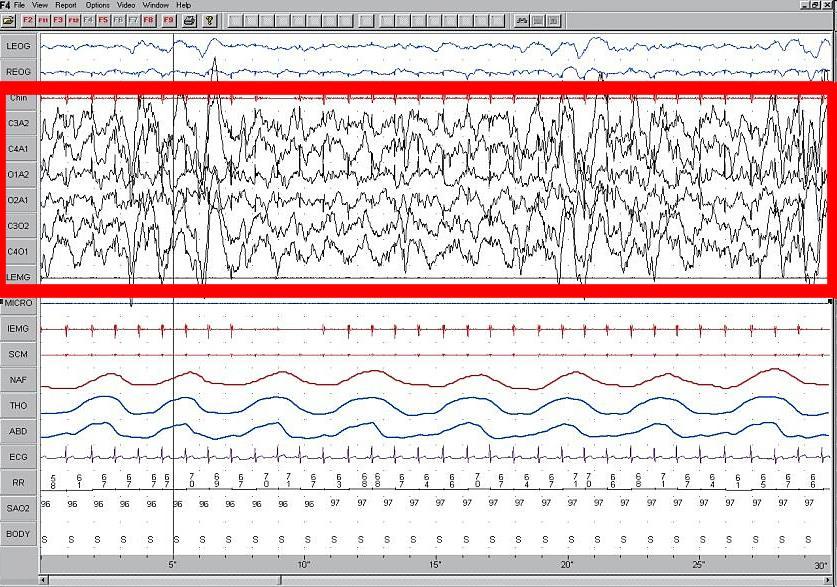Select the BODY position channel label
837x587 pixels.
(x=18, y=534)
